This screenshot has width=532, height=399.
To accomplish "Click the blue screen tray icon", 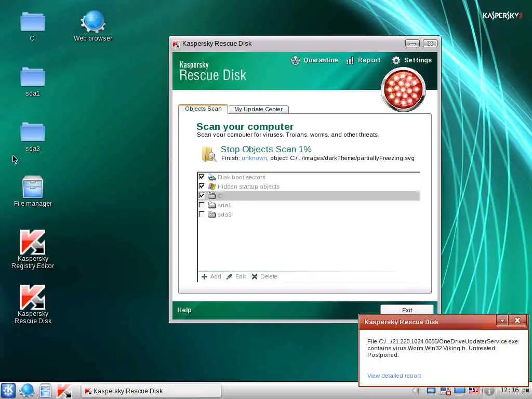I will pyautogui.click(x=460, y=391).
